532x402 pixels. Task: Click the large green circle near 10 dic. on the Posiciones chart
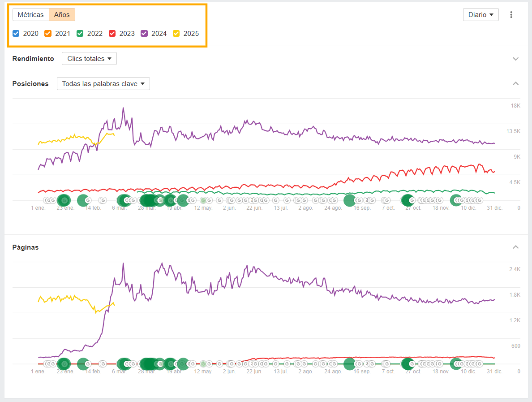click(x=456, y=200)
